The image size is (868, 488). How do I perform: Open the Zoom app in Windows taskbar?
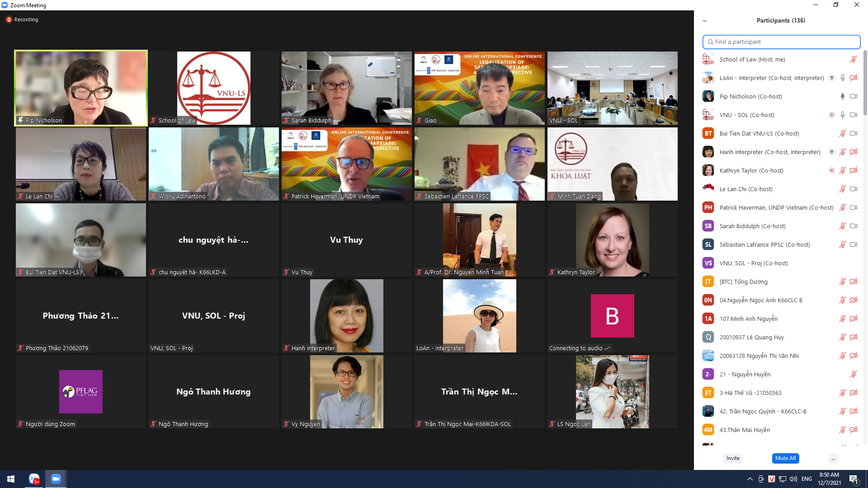point(56,479)
